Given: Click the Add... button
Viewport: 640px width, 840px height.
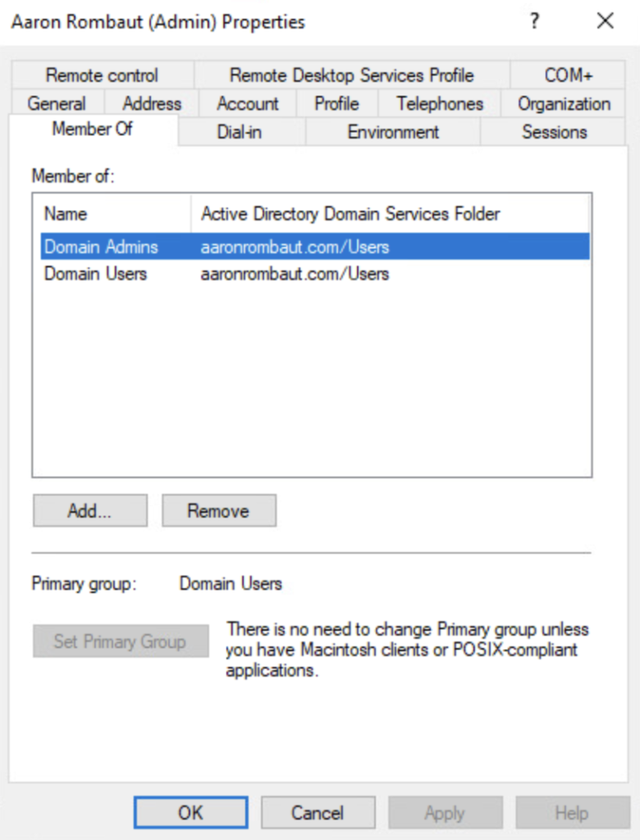Looking at the screenshot, I should [89, 511].
